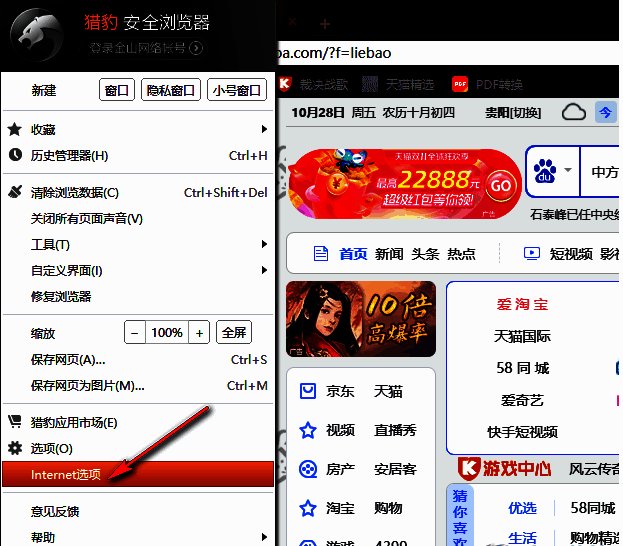Click the clock icon beside 历史管理器
Image resolution: width=623 pixels, height=546 pixels.
(15, 155)
